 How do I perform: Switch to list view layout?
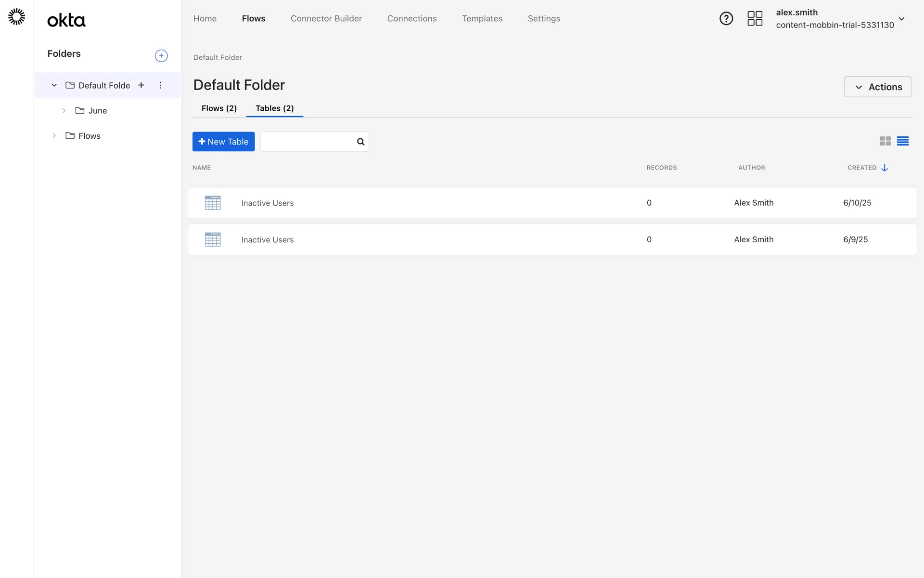(x=902, y=141)
